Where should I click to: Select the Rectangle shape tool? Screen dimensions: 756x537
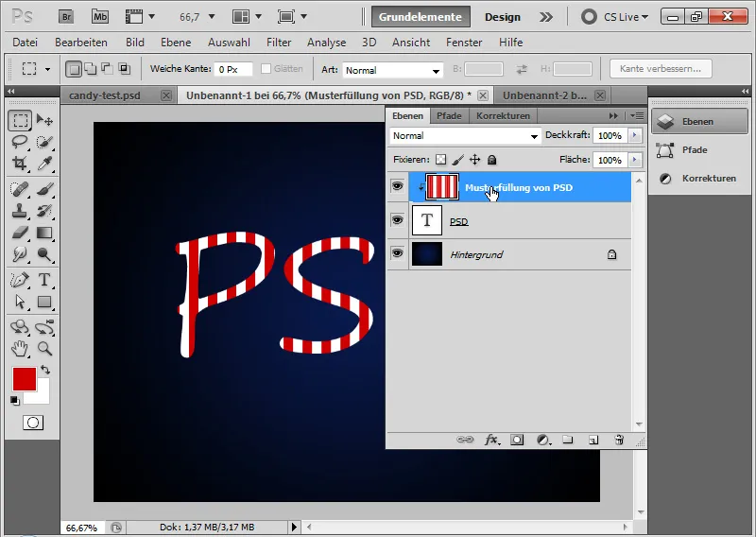pyautogui.click(x=44, y=302)
